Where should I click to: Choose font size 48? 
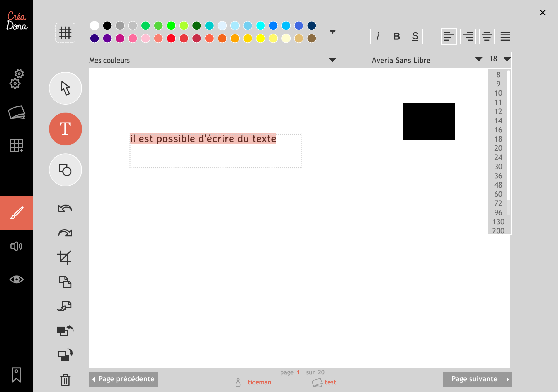pyautogui.click(x=498, y=185)
